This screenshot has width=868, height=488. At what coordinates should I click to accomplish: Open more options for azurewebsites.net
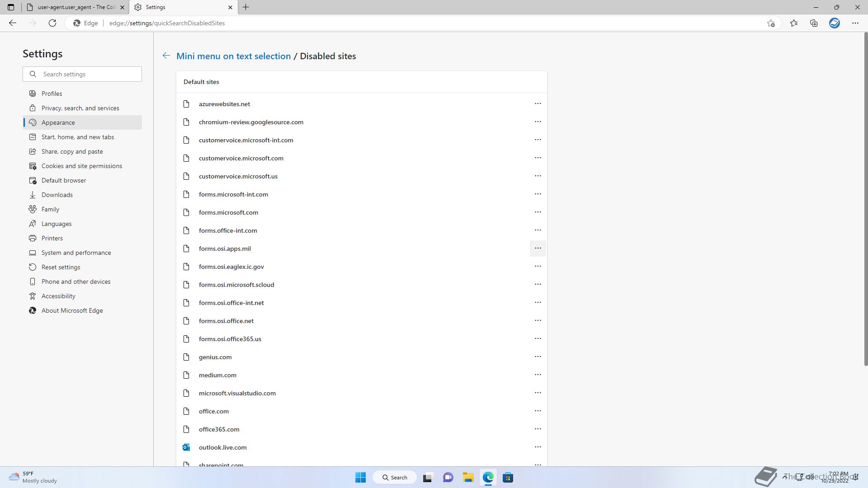click(x=538, y=104)
